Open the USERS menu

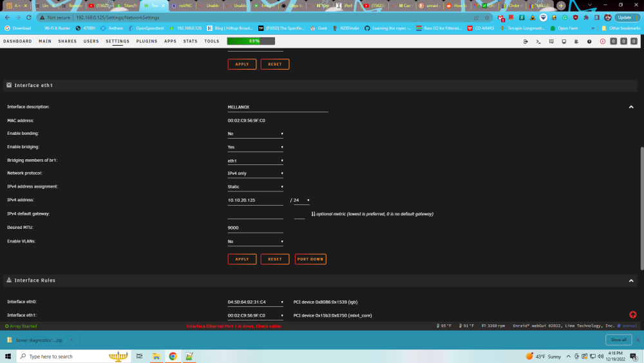point(91,41)
